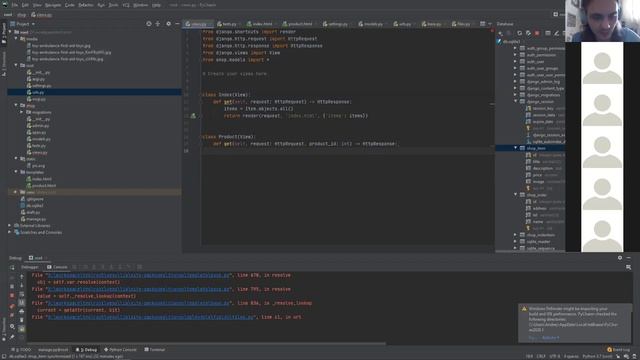
Task: Click the red stop icon in Debug panel
Action: tap(12, 296)
